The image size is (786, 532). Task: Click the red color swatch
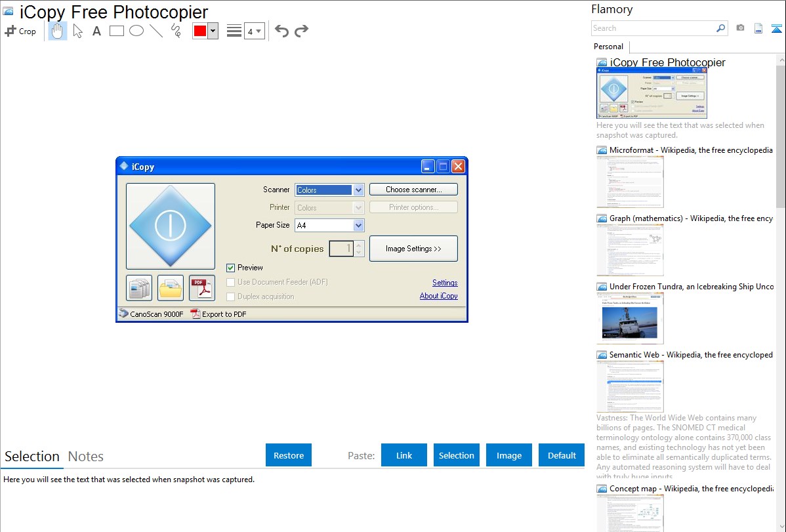pos(200,31)
